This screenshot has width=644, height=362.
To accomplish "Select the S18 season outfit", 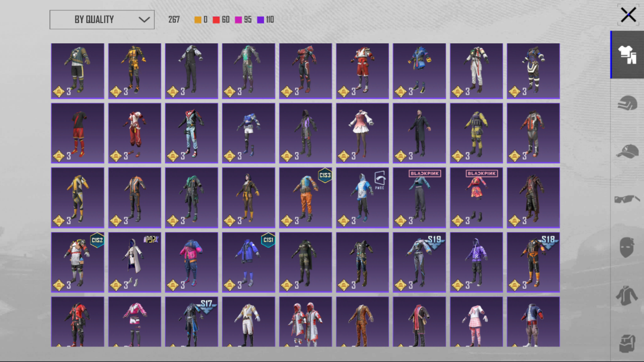I will [533, 262].
